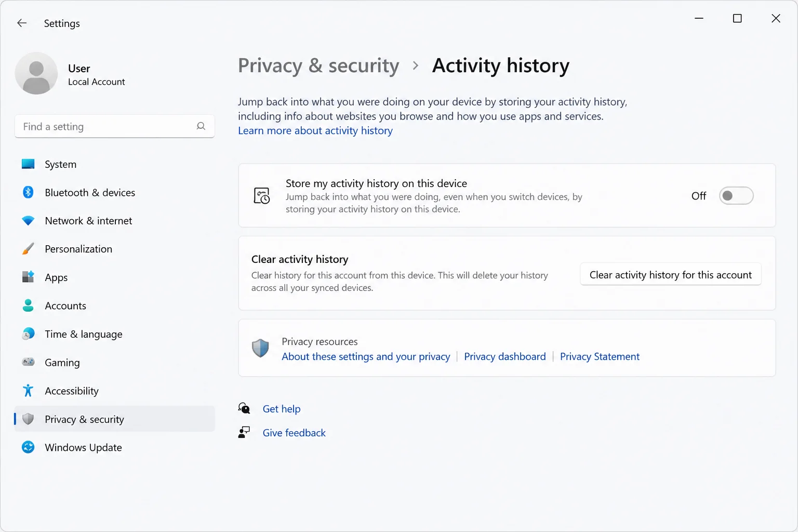Click the user avatar picture
Viewport: 798px width, 532px height.
(x=36, y=73)
